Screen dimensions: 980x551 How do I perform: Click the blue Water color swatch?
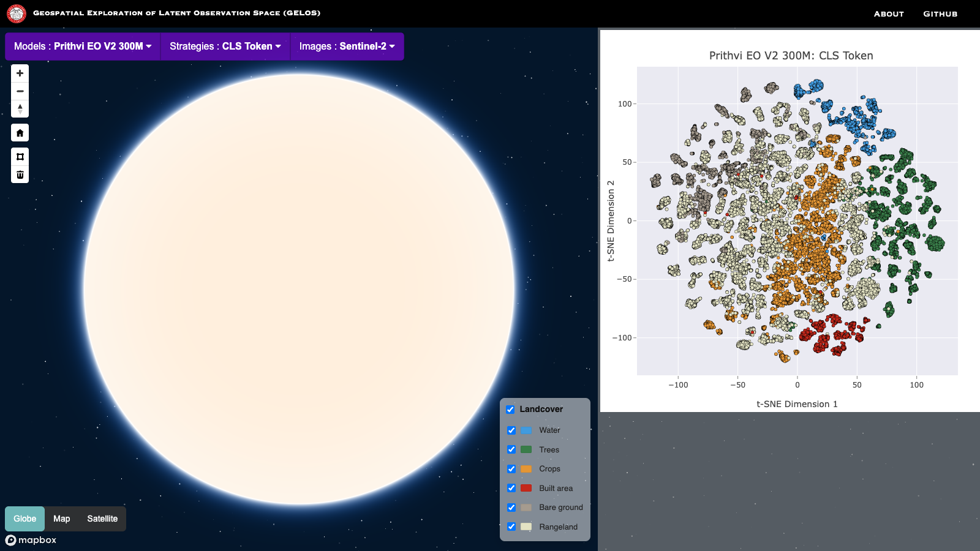point(526,430)
